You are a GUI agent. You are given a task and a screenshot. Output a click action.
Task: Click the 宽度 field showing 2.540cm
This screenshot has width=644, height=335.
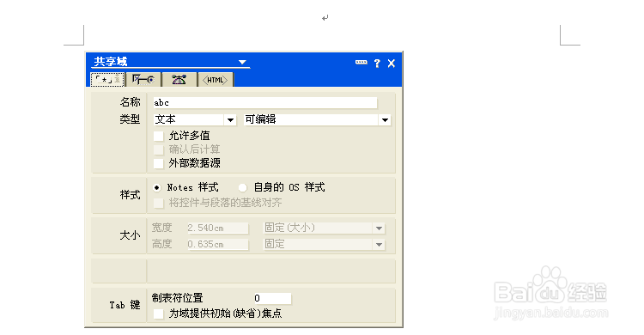click(x=217, y=228)
